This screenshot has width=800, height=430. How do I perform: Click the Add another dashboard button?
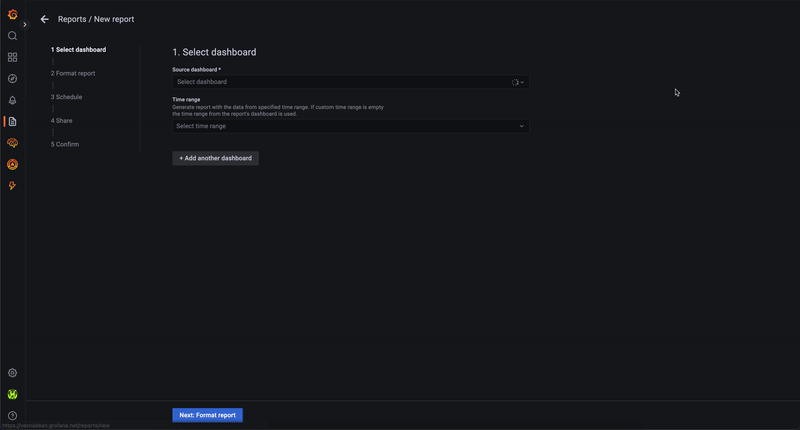[x=215, y=158]
